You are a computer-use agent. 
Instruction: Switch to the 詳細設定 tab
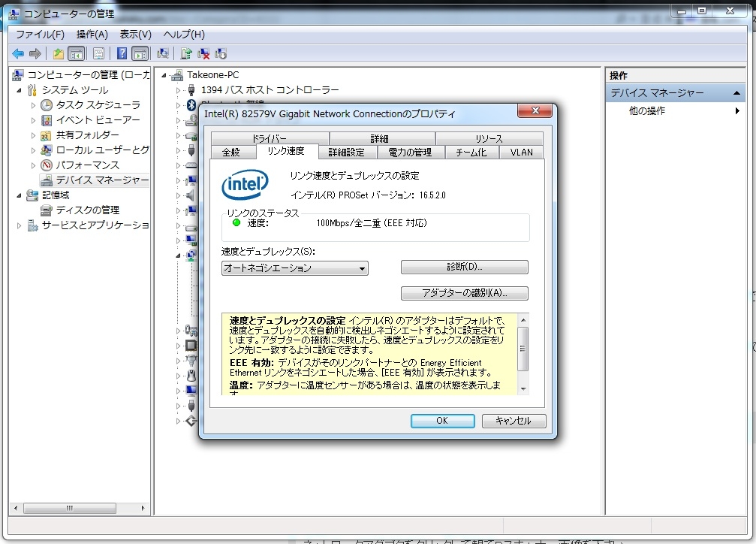(x=346, y=152)
